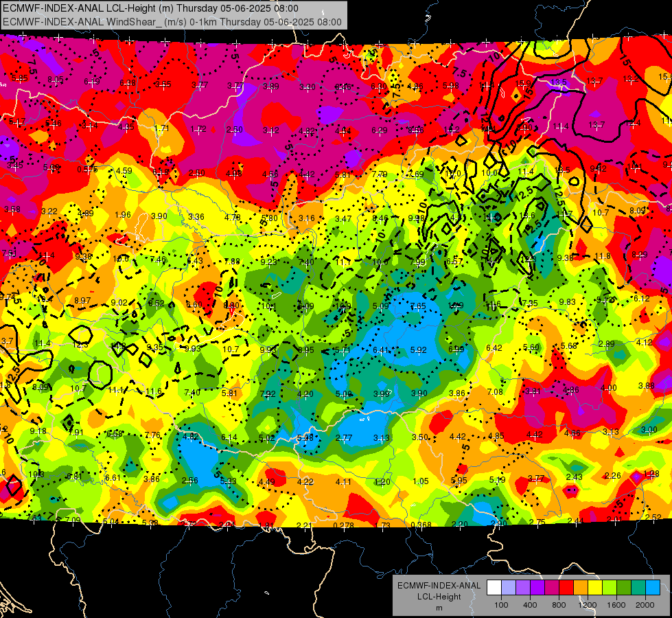Screen dimensions: 672x618
Task: Click the 3.16 grid value
Action: [x=307, y=218]
